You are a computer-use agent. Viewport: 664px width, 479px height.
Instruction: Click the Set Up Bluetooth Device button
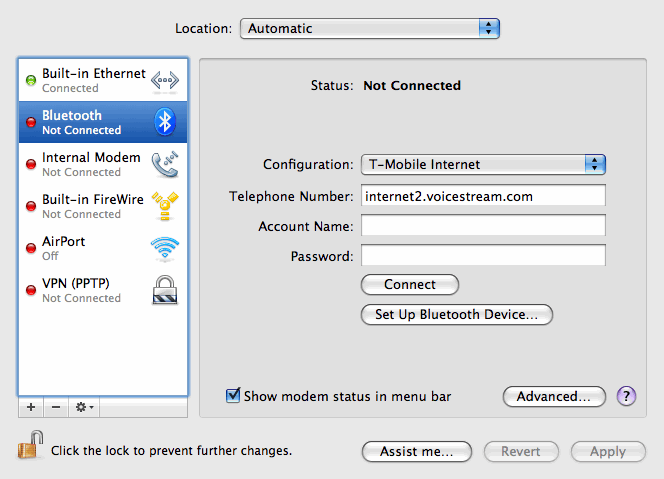click(x=456, y=314)
